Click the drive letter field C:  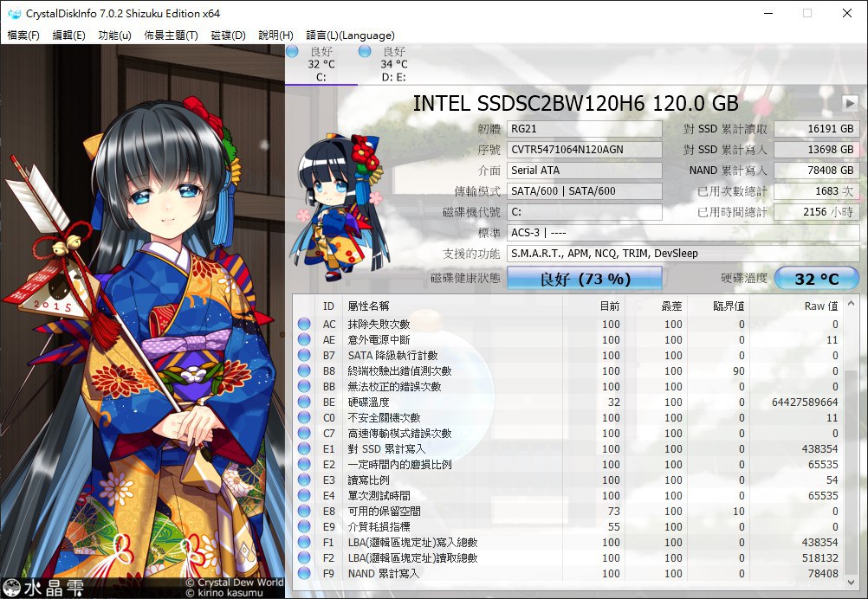click(585, 212)
